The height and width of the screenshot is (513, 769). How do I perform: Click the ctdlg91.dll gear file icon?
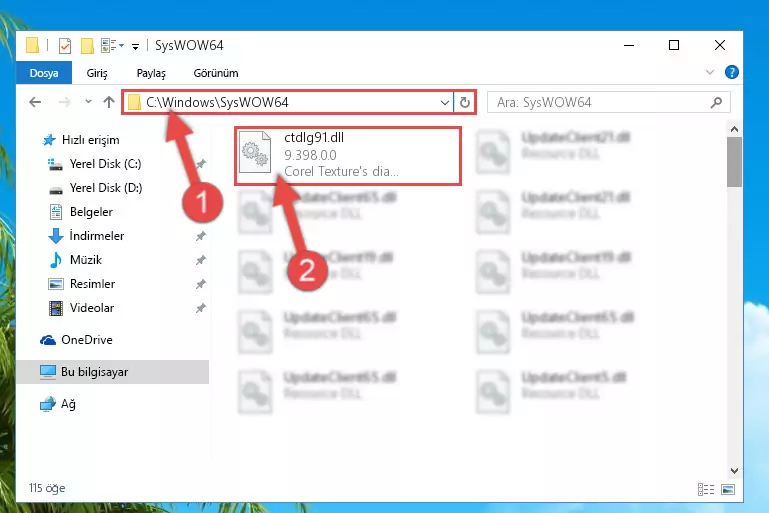(255, 153)
